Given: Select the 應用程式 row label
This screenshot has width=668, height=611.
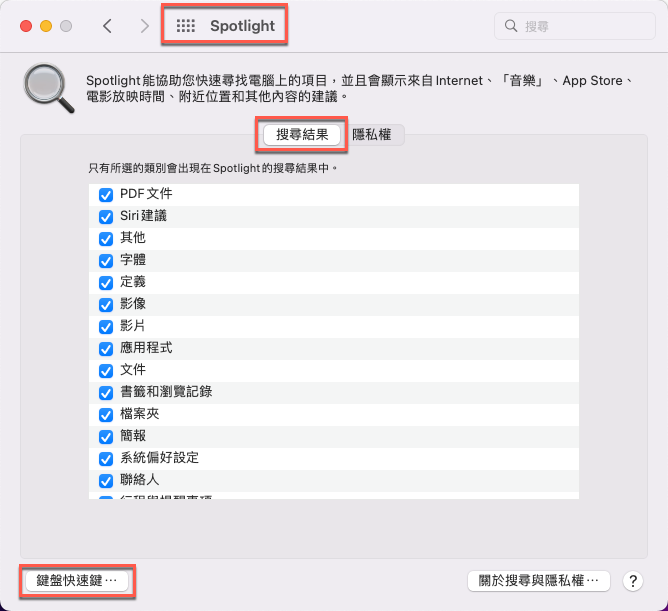Looking at the screenshot, I should (146, 348).
